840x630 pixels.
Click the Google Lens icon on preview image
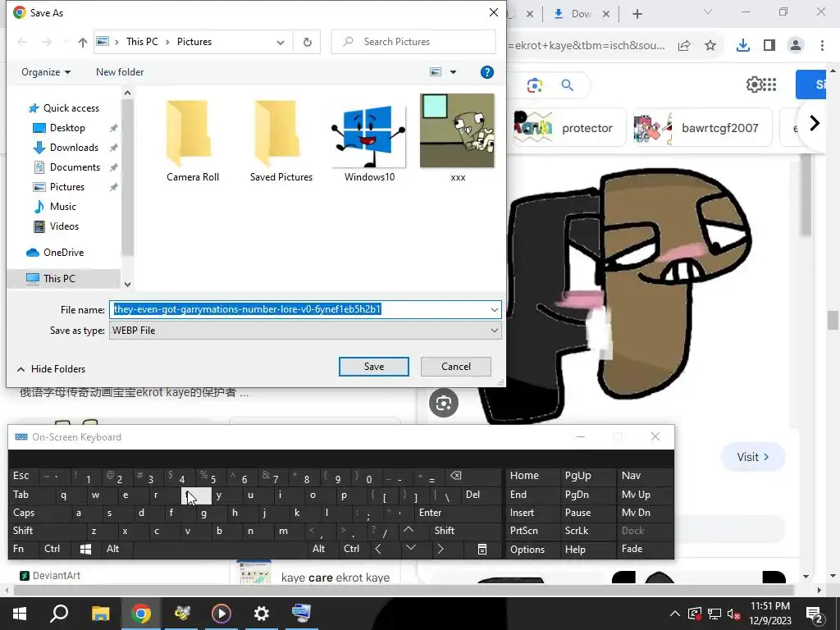click(x=444, y=403)
